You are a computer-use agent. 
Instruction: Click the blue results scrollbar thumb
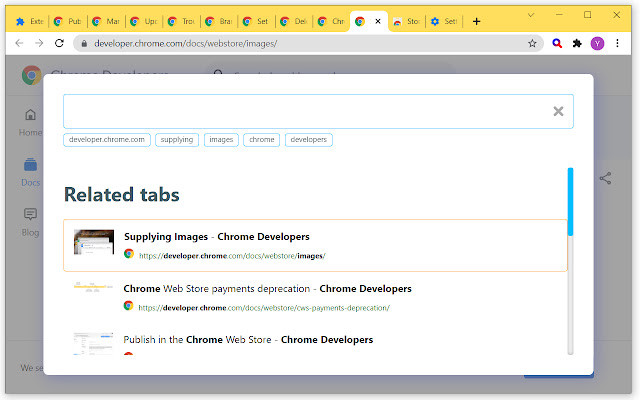click(570, 202)
